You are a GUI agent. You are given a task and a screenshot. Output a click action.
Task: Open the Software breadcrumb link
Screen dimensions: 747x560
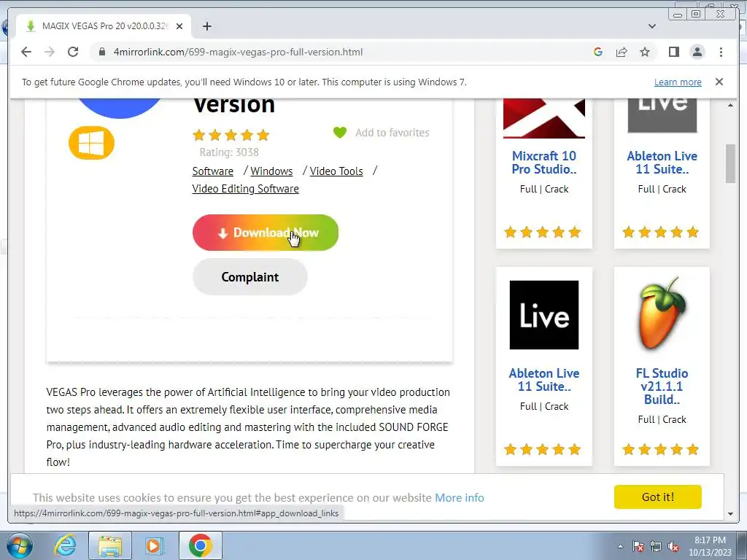[x=212, y=171]
